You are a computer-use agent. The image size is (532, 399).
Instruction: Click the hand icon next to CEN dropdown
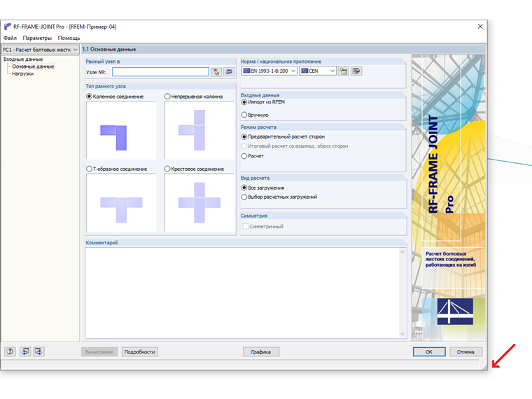pos(356,71)
